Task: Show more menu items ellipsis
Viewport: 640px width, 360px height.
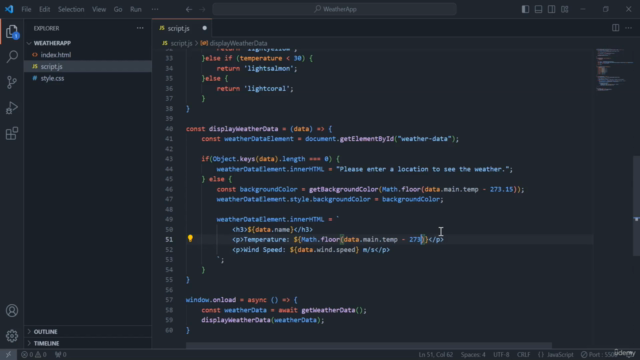Action: tap(155, 9)
